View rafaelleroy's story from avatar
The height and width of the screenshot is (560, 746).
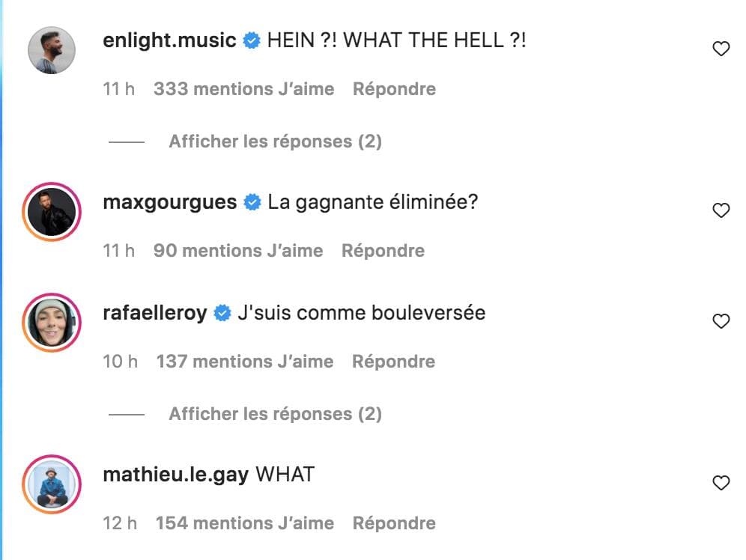tap(52, 323)
